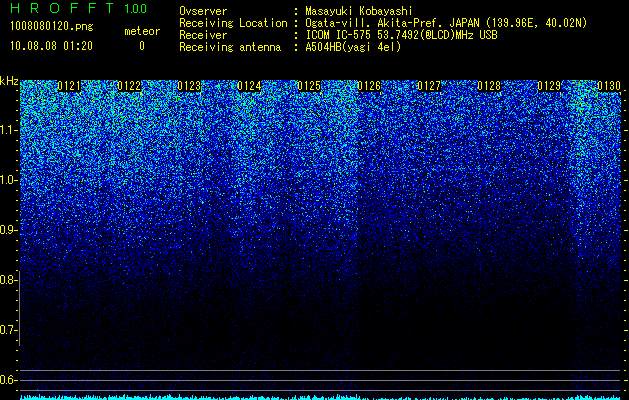
Task: Click the date 10.08.08 01:20
Action: tap(51, 46)
